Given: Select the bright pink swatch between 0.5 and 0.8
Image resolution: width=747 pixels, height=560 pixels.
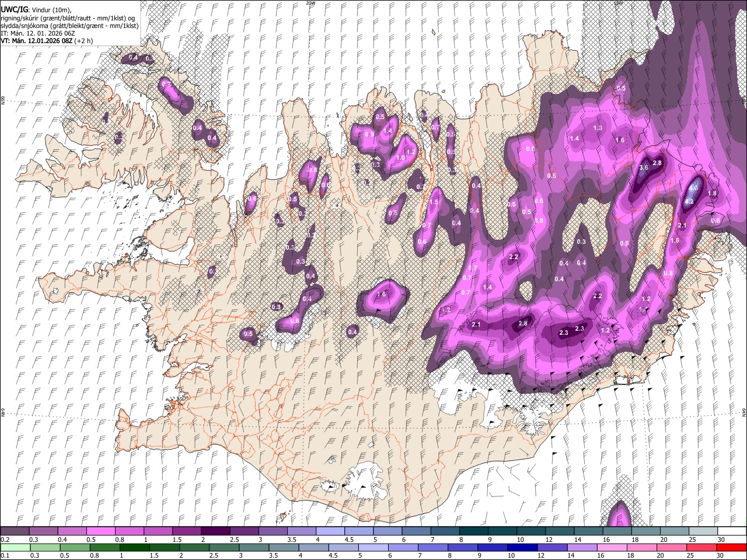Looking at the screenshot, I should pos(100,531).
